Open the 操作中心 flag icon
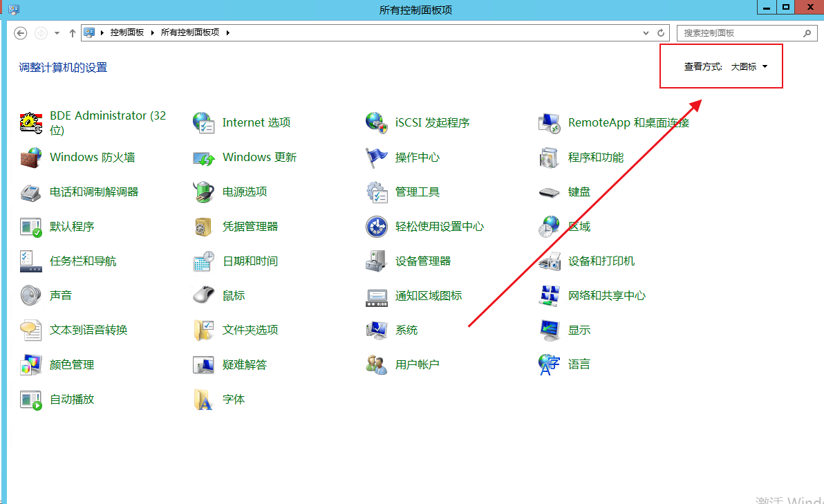Screen dimensions: 824x504 click(x=376, y=157)
